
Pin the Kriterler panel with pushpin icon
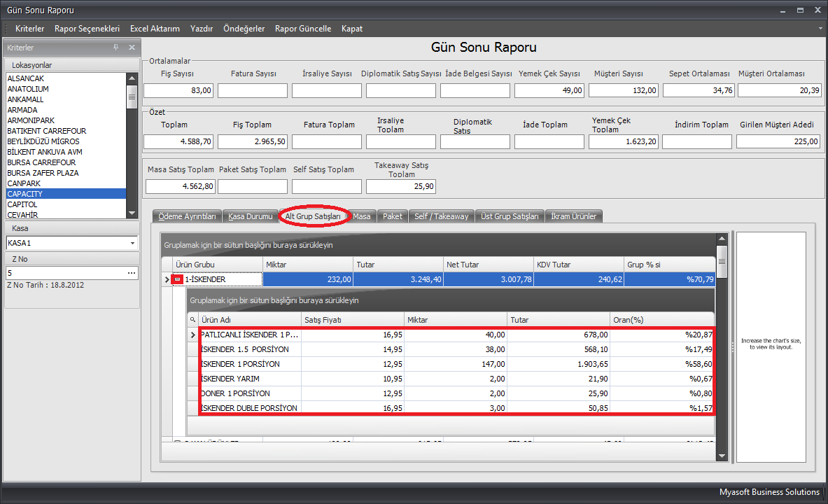(x=115, y=47)
